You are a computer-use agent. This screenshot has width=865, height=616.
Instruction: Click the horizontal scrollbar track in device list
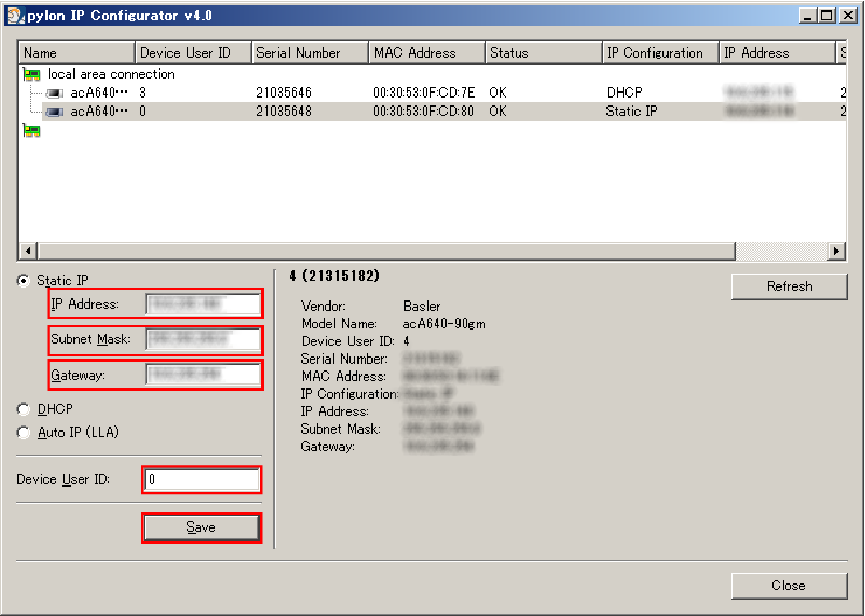(781, 251)
